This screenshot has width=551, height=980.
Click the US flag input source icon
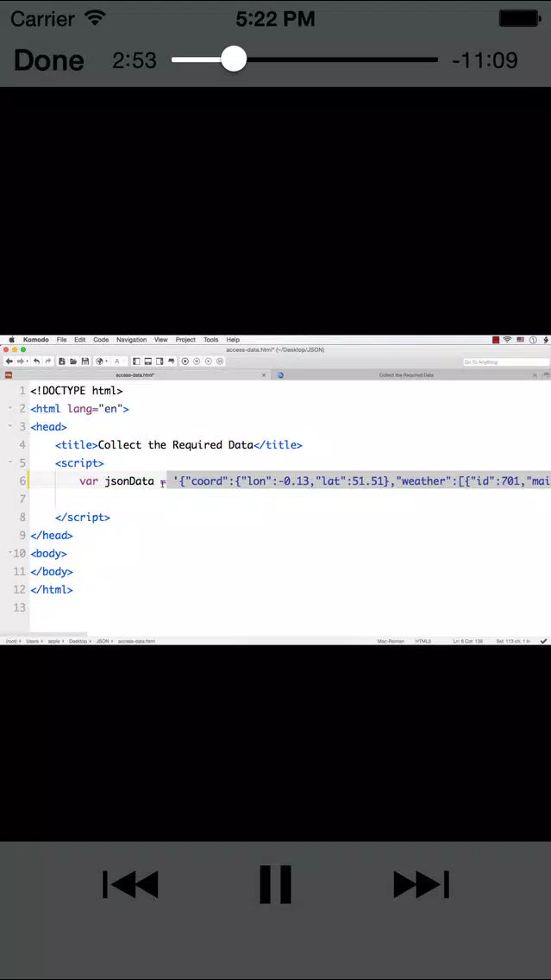pos(521,340)
